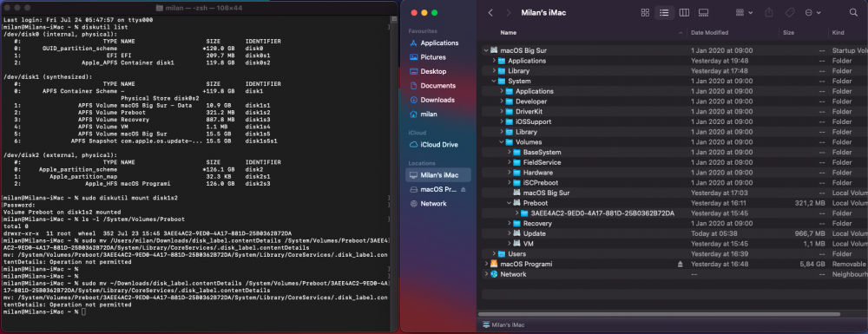Go back in Finder history
The image size is (868, 334).
coord(490,13)
